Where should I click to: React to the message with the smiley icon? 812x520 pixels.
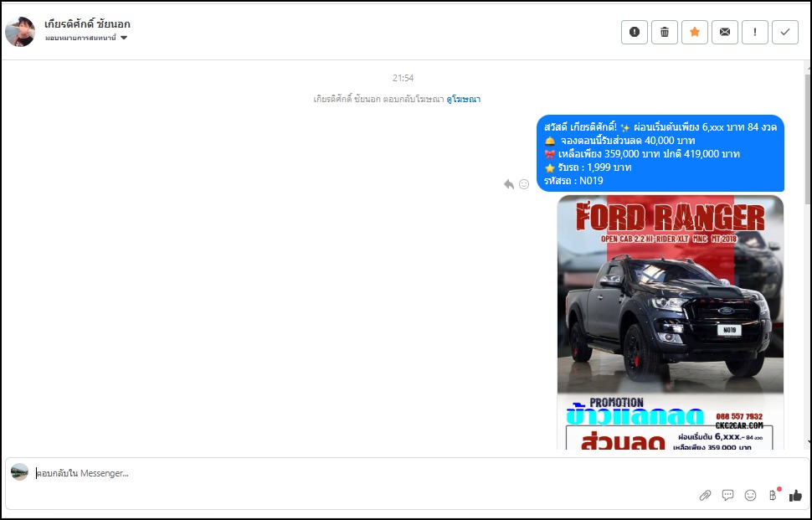tap(524, 184)
